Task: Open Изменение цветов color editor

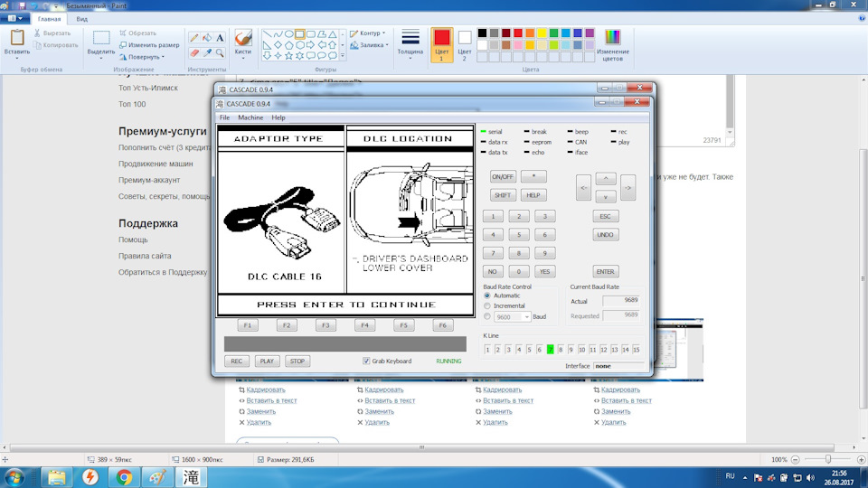Action: click(612, 45)
